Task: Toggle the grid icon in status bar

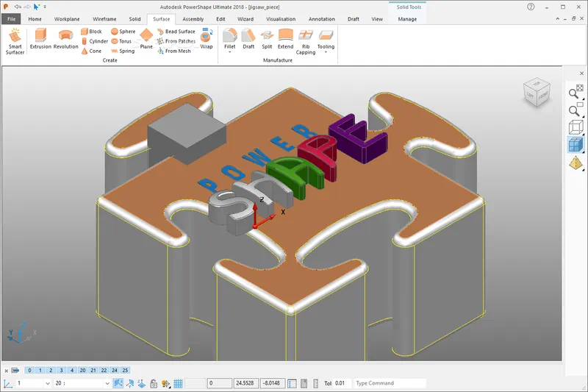Action: [x=178, y=383]
